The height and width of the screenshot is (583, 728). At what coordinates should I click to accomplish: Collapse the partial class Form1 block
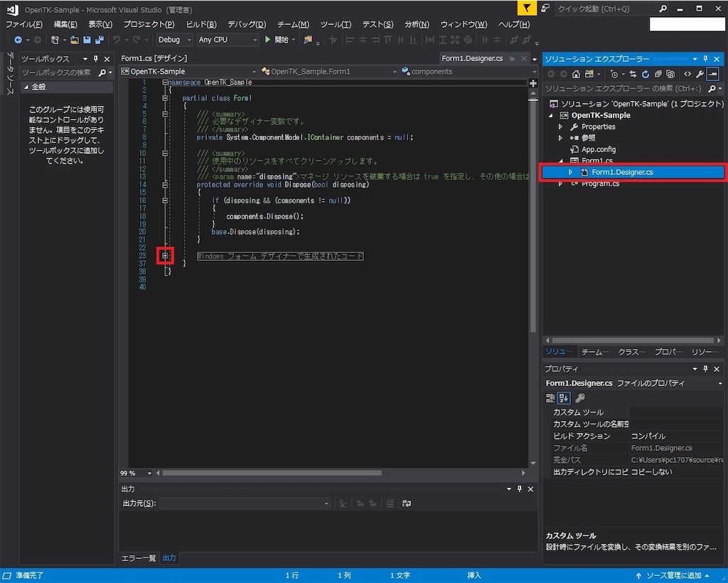coord(165,98)
